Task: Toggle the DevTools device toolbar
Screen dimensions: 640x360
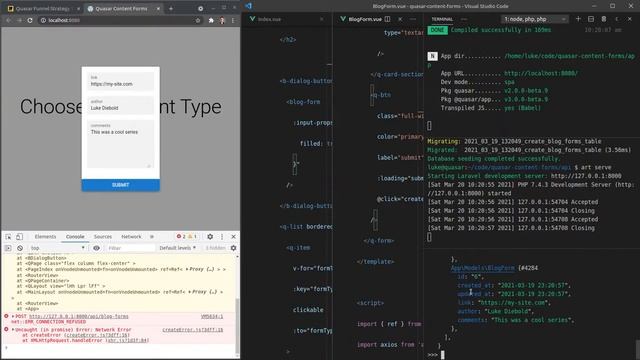Action: (19, 236)
